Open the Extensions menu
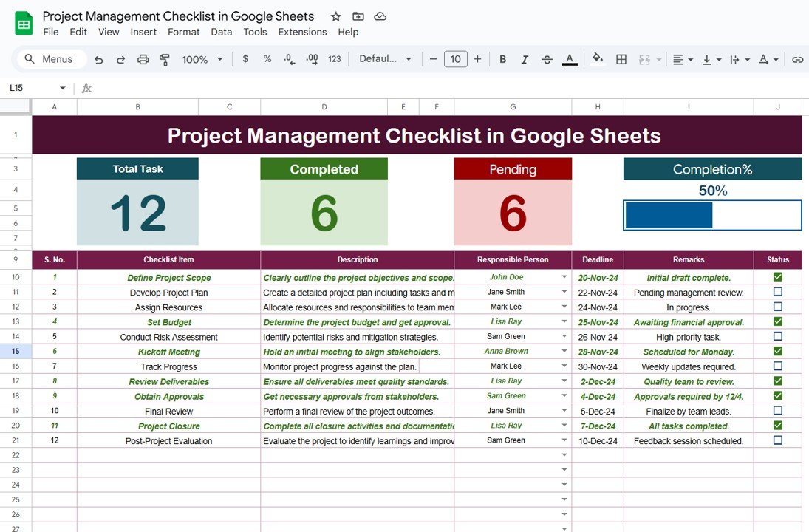The width and height of the screenshot is (809, 532). (302, 32)
